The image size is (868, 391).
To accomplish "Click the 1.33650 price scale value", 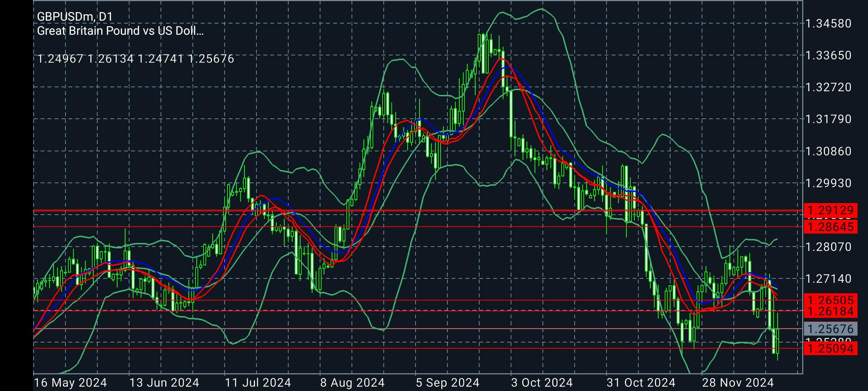I will 828,56.
